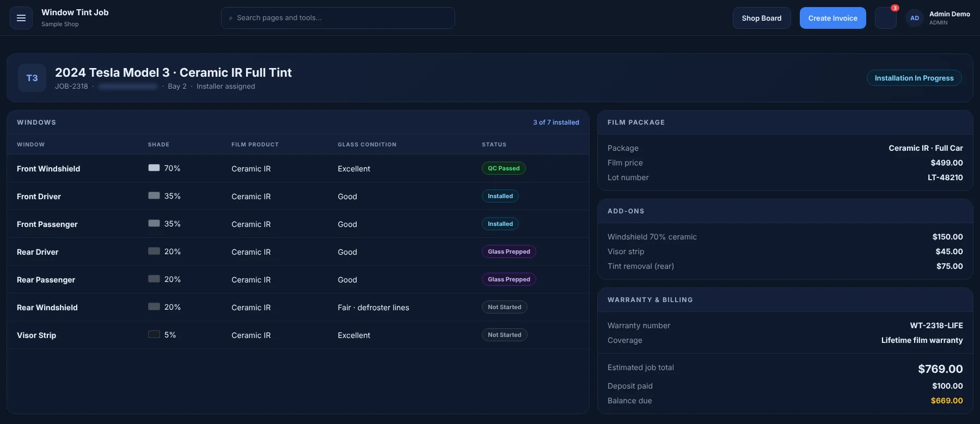Image resolution: width=980 pixels, height=424 pixels.
Task: Select the Visor Strip row name
Action: [36, 335]
